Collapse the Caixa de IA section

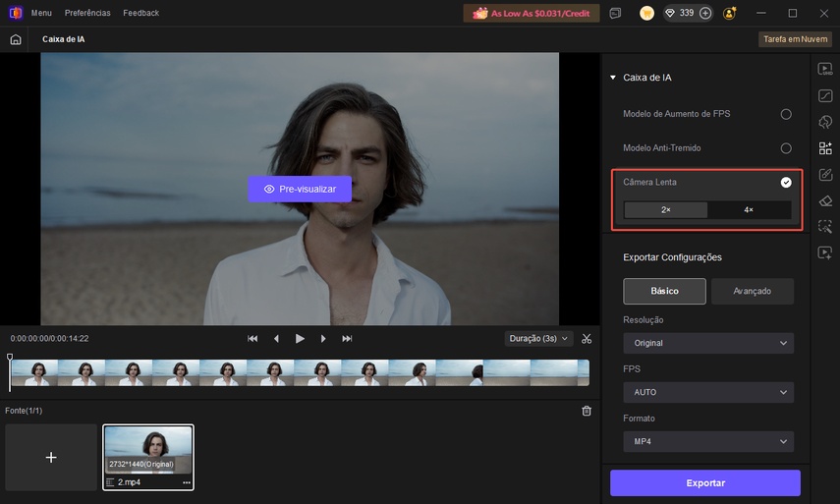click(613, 78)
